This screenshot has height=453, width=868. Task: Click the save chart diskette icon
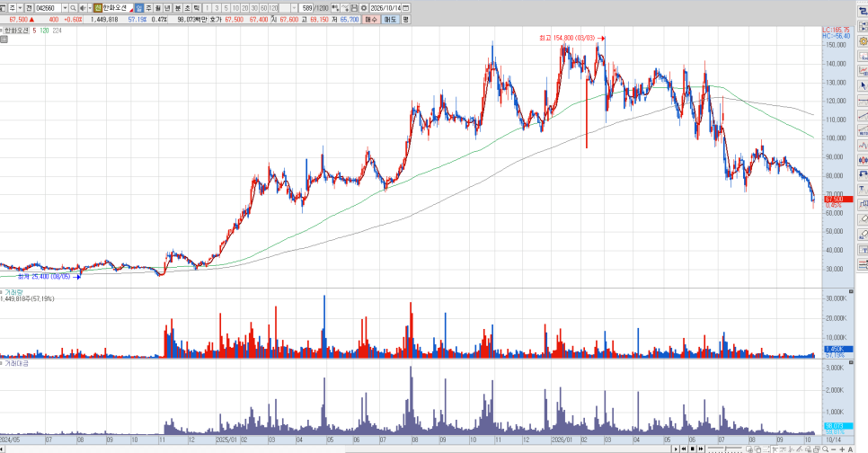(354, 8)
